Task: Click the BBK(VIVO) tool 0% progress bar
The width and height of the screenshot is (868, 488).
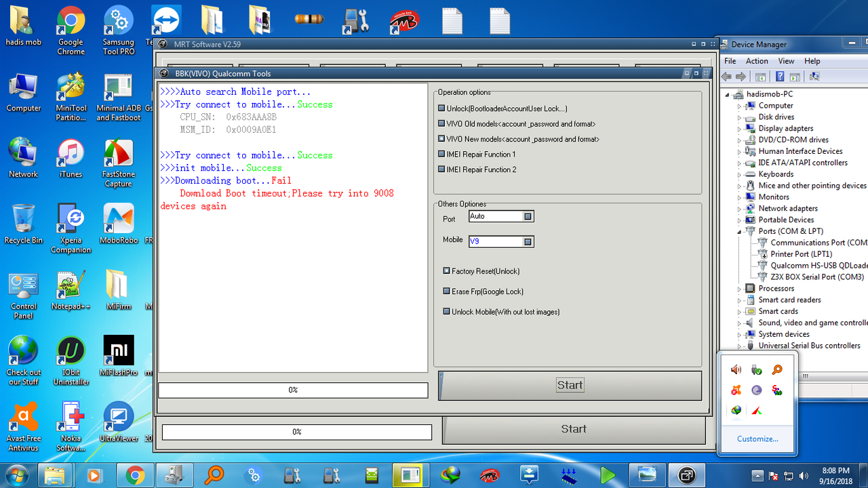Action: click(x=293, y=390)
